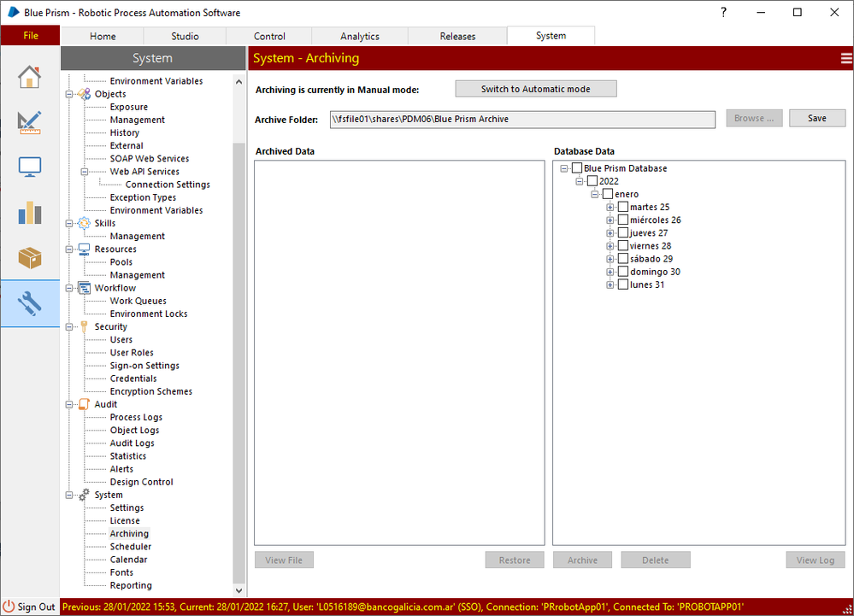Click the Audit node icon in the tree
Screen dimensions: 854x616
tap(84, 404)
